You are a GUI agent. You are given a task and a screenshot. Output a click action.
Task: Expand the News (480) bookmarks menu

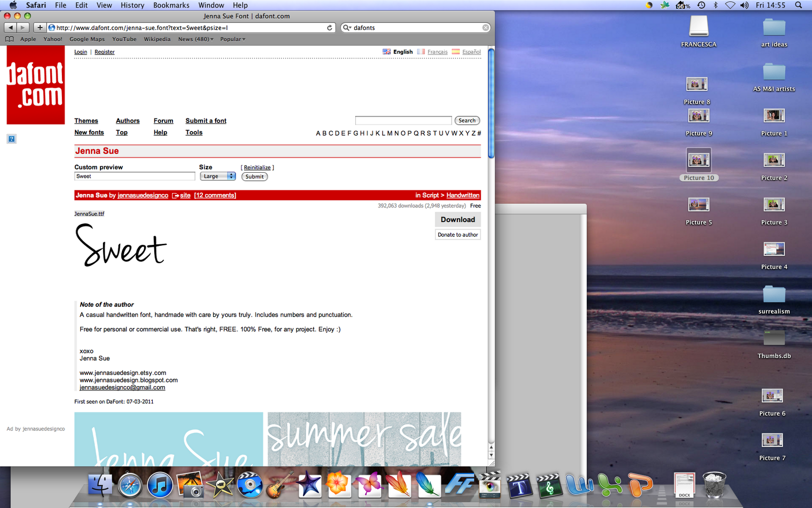(x=196, y=39)
